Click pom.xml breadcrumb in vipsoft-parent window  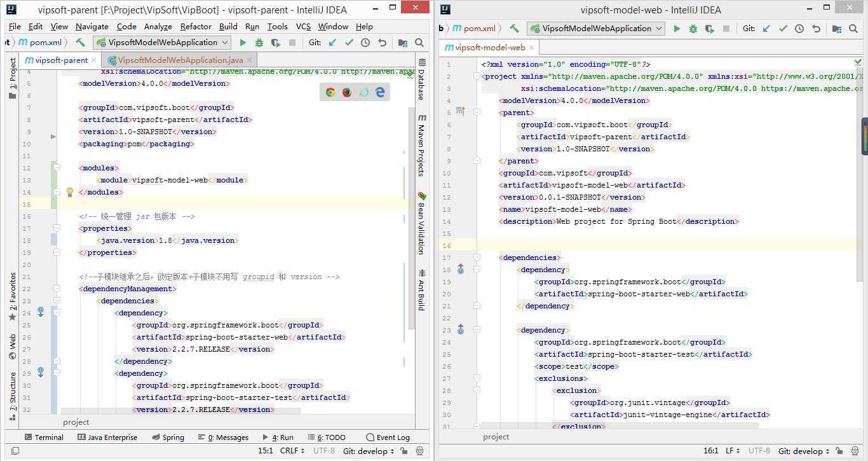(39, 43)
